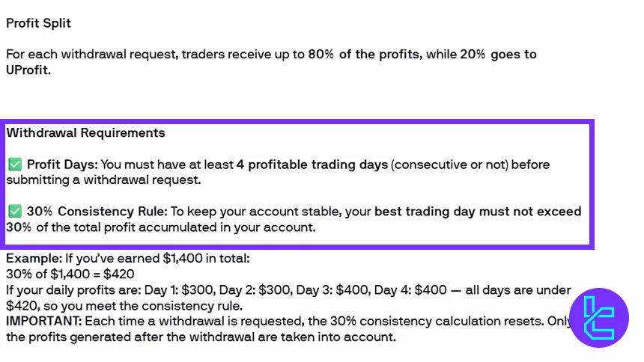Click the word "UProfit"

[x=28, y=70]
